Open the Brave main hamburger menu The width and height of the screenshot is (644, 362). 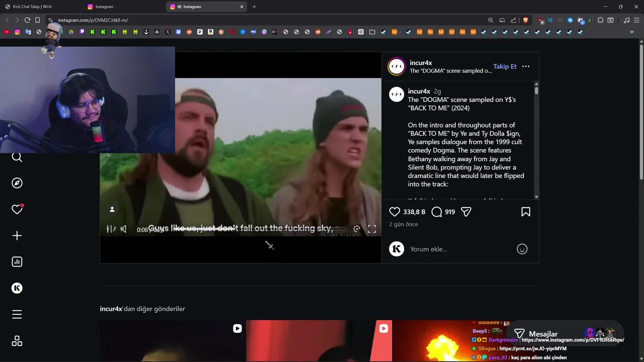tap(637, 20)
